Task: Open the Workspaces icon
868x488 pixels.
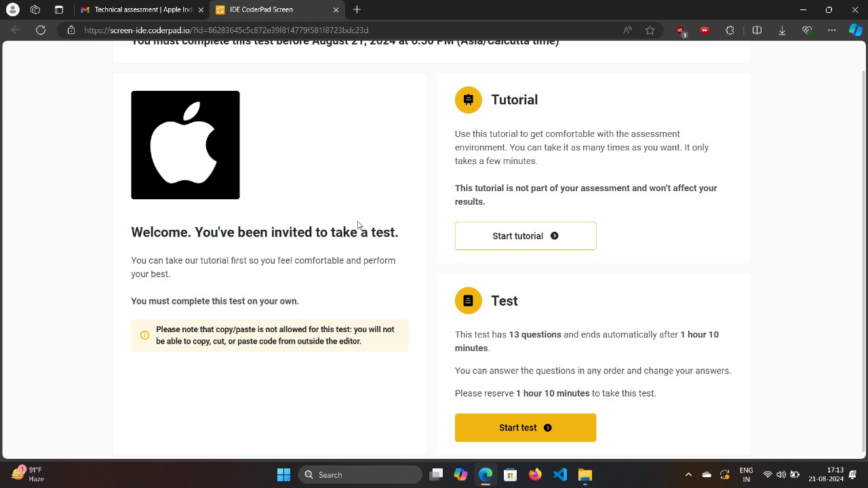Action: tap(35, 9)
